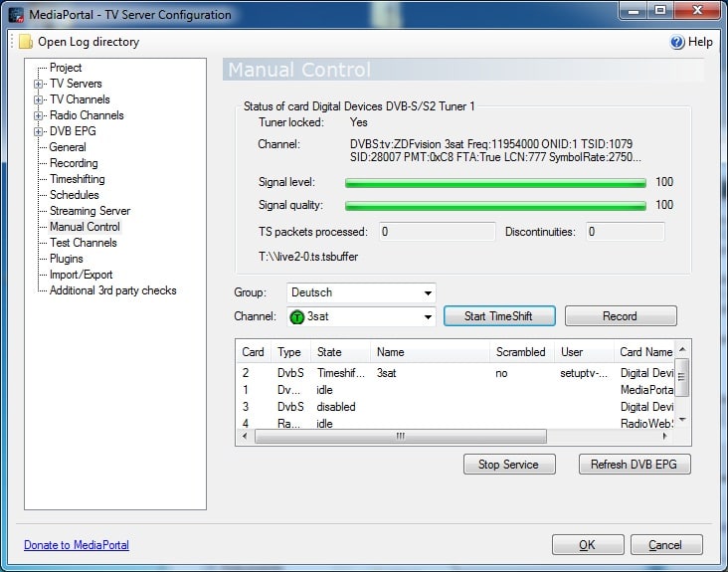Click the T:\\live2-0.ts.tsbuffer path text
Screen dimensions: 728x572
click(x=308, y=257)
